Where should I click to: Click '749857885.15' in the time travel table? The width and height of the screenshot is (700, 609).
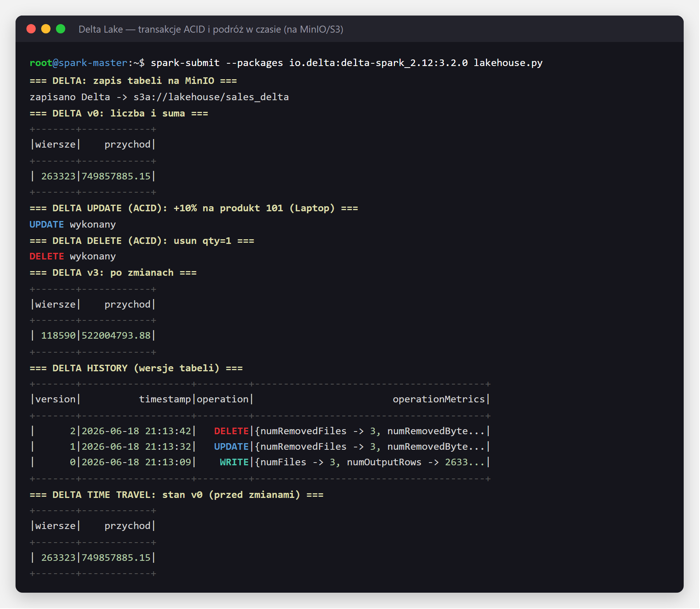click(x=116, y=558)
